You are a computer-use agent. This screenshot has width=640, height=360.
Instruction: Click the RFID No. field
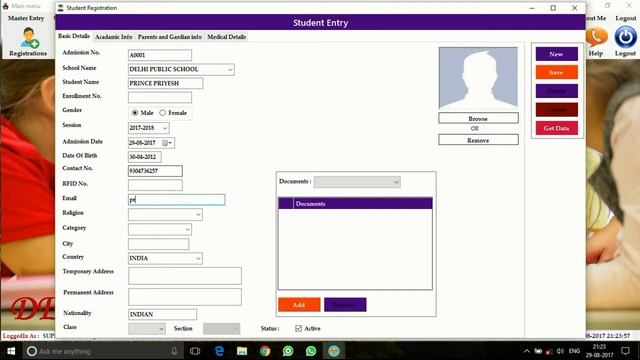click(155, 185)
